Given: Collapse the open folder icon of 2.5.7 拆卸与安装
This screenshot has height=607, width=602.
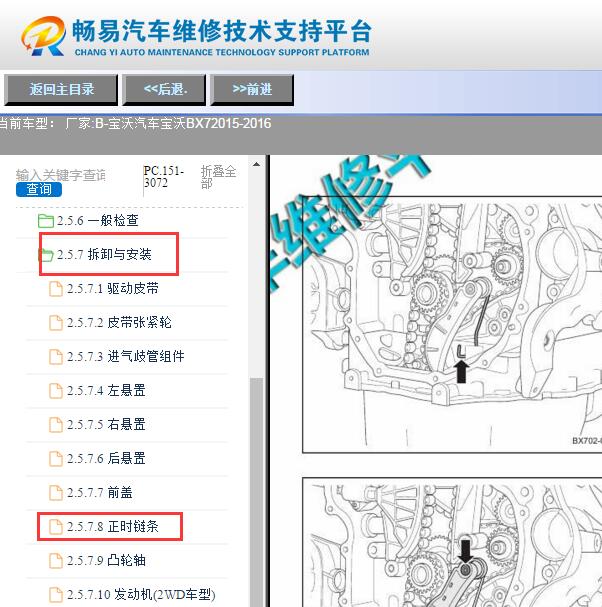Looking at the screenshot, I should 46,255.
